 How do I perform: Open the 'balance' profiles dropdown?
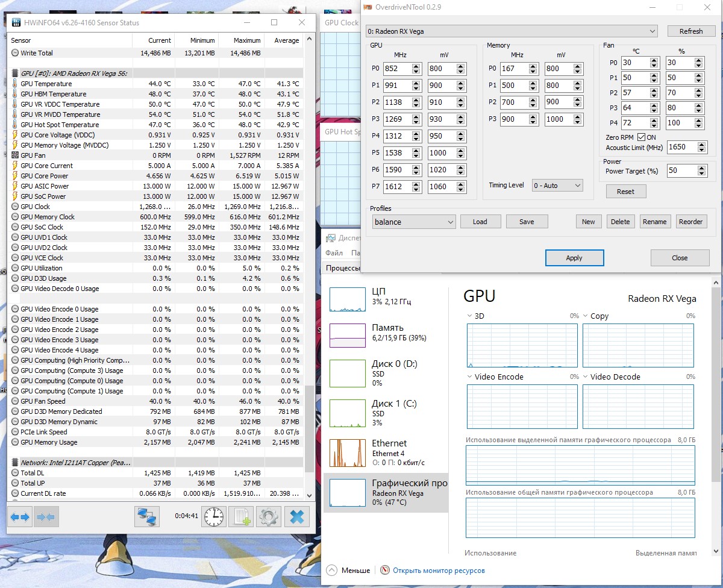point(413,222)
